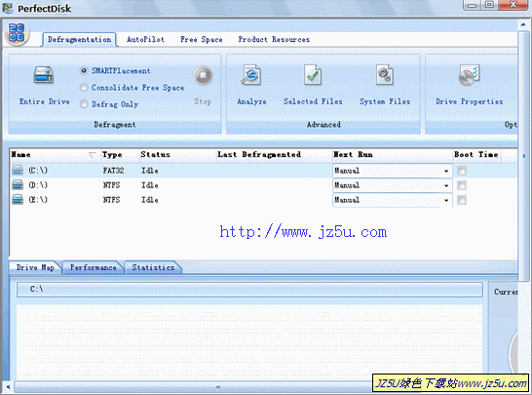The width and height of the screenshot is (532, 395).
Task: Select the (E:\) drive row name
Action: [38, 200]
